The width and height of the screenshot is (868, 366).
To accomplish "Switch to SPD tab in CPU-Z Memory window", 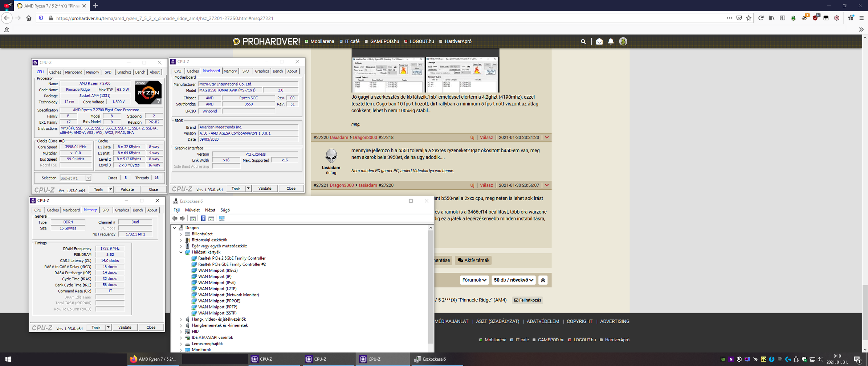I will [x=106, y=210].
